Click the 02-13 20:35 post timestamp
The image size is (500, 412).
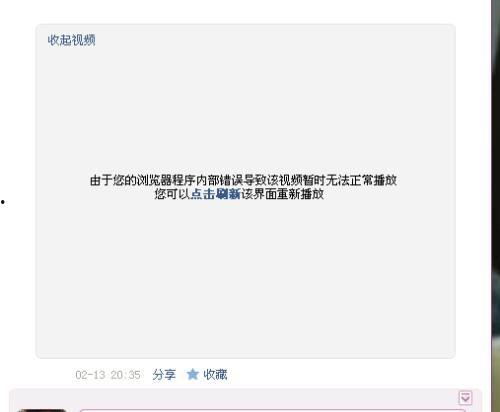tap(108, 375)
